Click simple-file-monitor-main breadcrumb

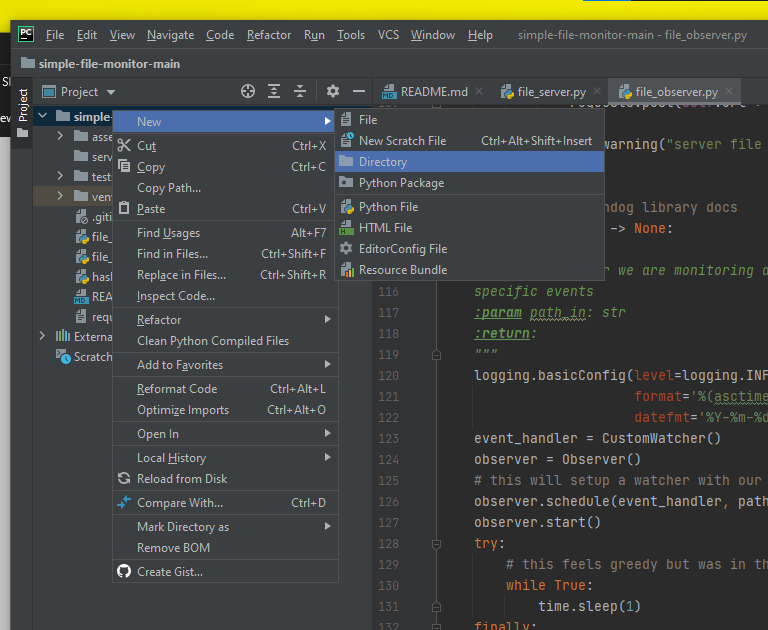109,64
